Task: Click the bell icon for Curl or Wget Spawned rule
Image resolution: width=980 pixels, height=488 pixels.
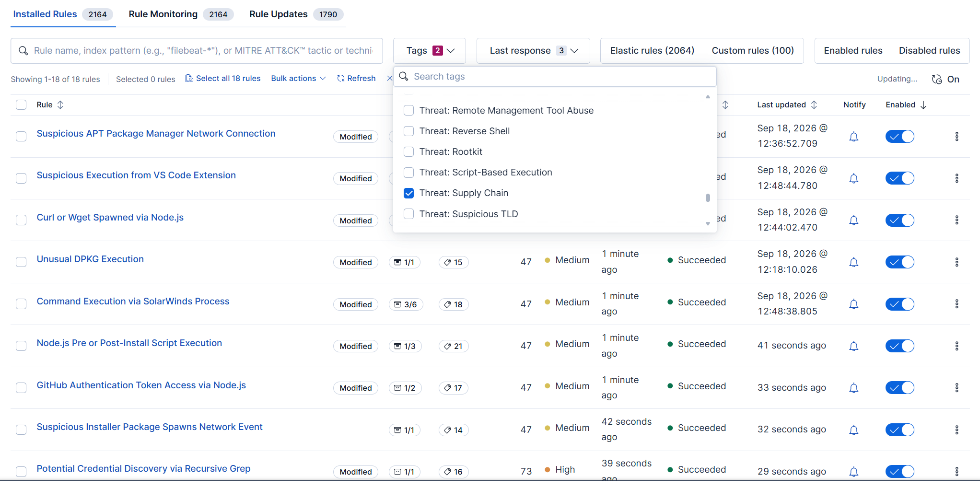Action: pyautogui.click(x=853, y=221)
